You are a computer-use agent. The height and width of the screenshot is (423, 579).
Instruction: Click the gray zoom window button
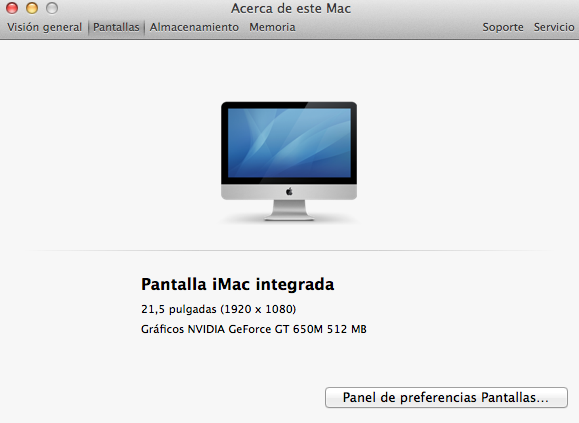coord(52,8)
